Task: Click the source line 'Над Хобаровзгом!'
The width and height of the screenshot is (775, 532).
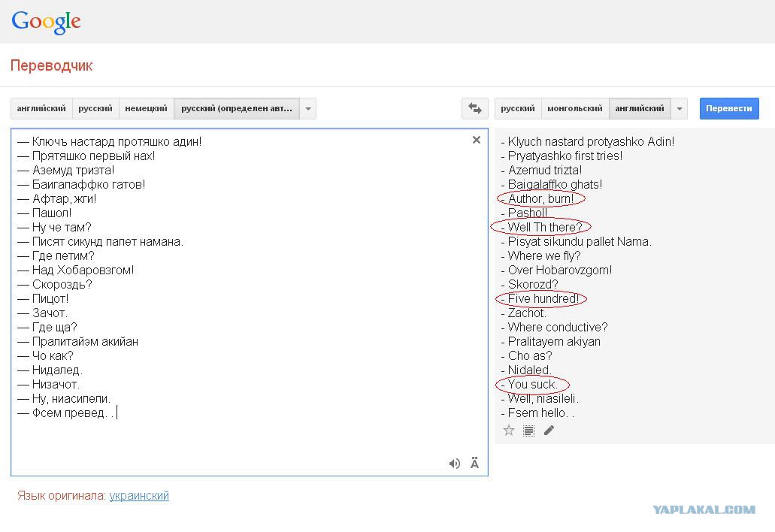Action: click(x=76, y=271)
